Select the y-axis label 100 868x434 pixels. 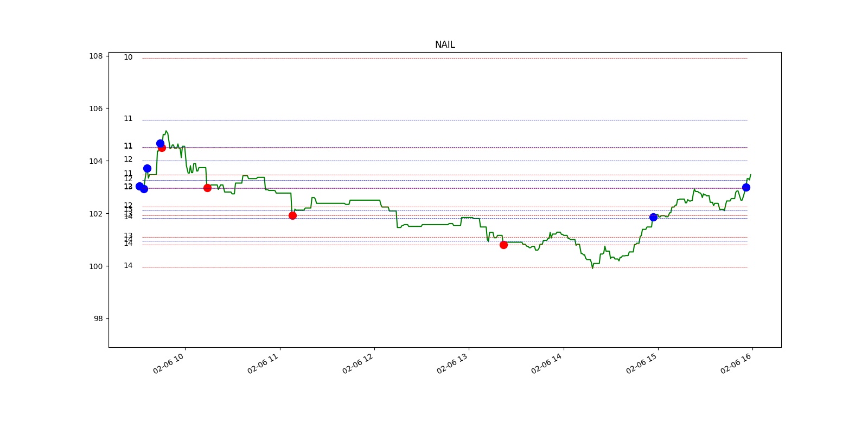click(96, 266)
